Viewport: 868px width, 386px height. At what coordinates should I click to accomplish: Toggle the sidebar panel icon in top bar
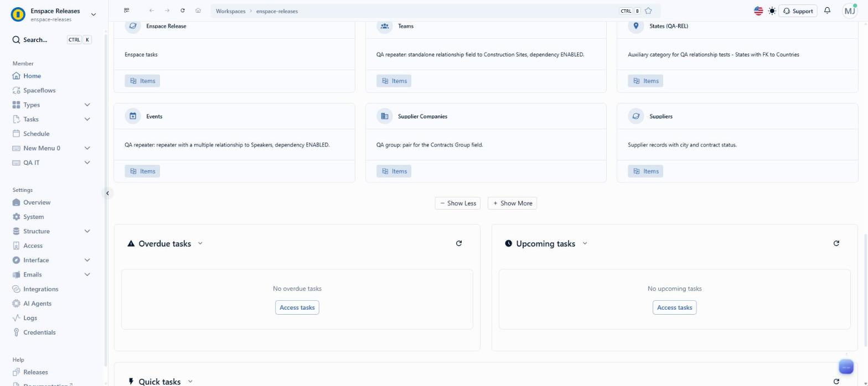click(127, 11)
